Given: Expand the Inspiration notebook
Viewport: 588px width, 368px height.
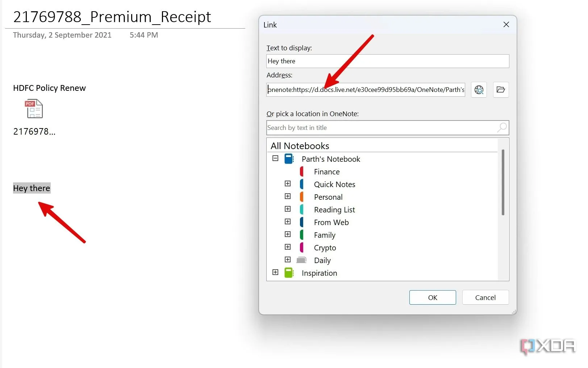Looking at the screenshot, I should point(275,272).
